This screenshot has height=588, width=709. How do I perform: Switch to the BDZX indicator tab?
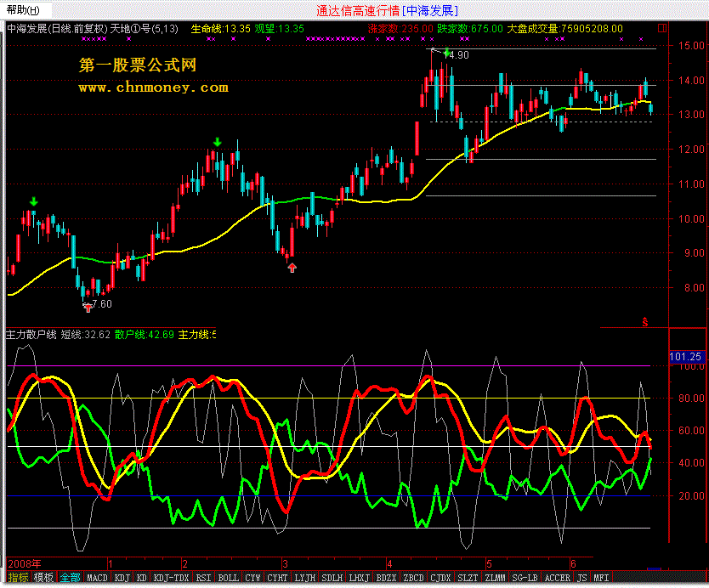pyautogui.click(x=387, y=578)
